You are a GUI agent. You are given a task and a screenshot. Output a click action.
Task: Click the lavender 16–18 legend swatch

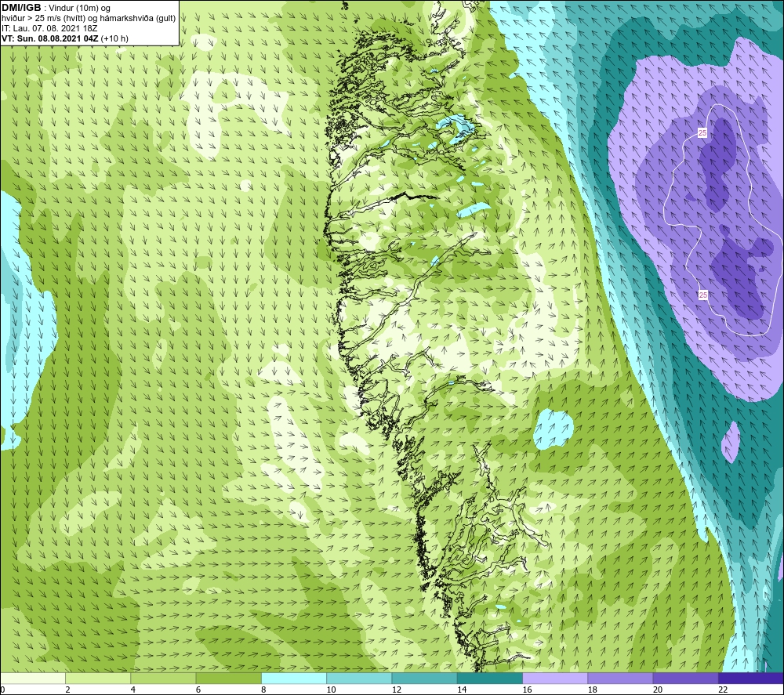555,678
